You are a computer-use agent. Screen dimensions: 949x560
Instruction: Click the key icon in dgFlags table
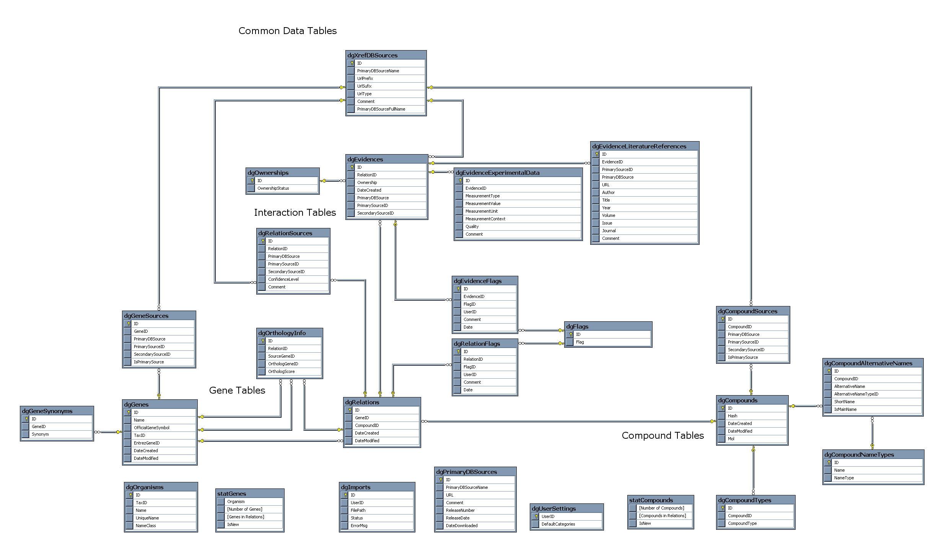coord(571,334)
